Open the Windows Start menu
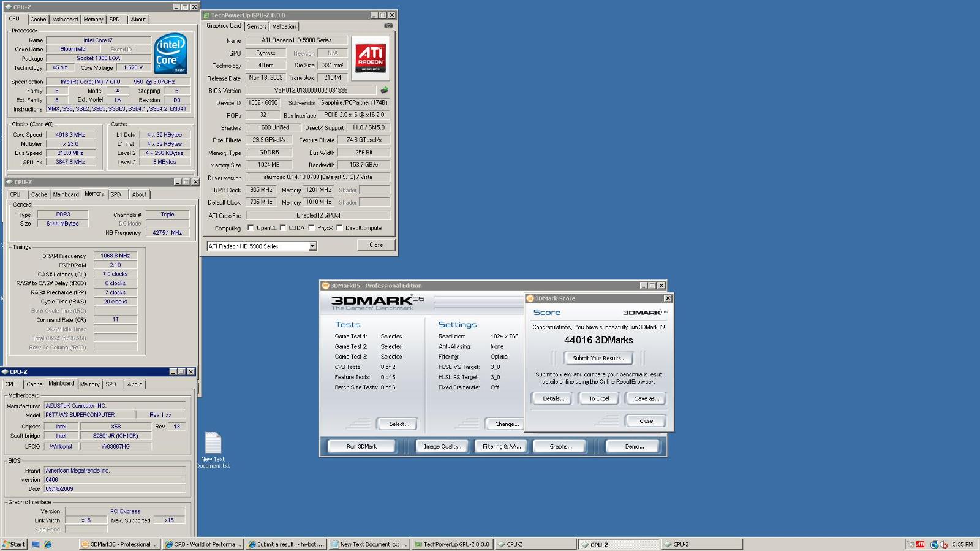The image size is (980, 551). coord(14,544)
